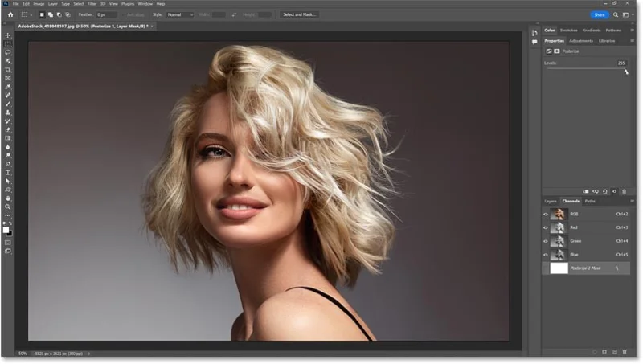
Task: Select the Spot Healing Brush tool
Action: pos(8,96)
